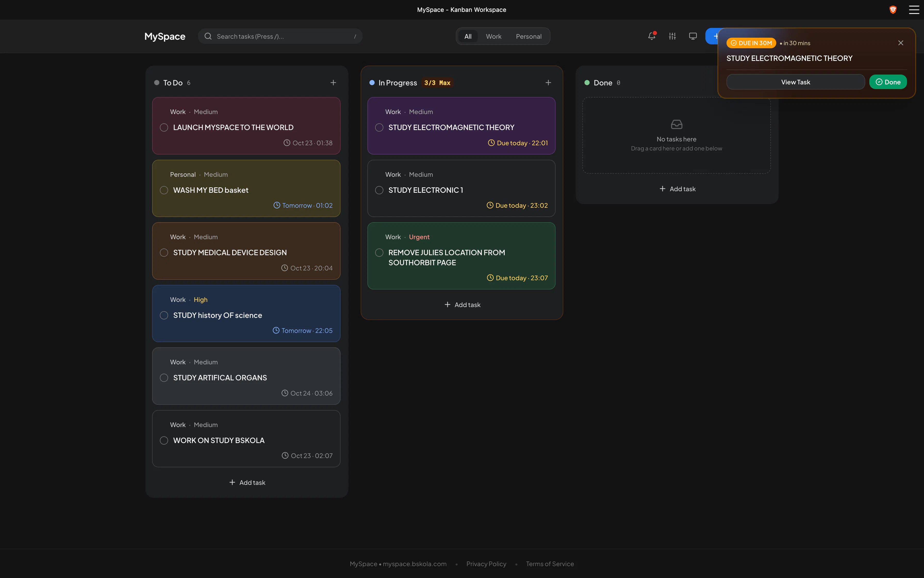Open the browser hamburger menu
The height and width of the screenshot is (578, 924).
pos(914,10)
